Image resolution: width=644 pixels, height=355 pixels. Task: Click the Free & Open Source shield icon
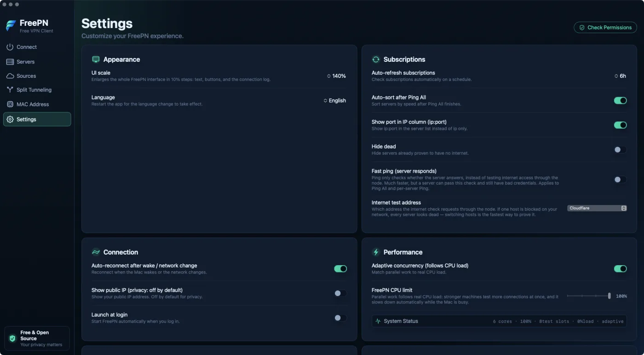12,338
